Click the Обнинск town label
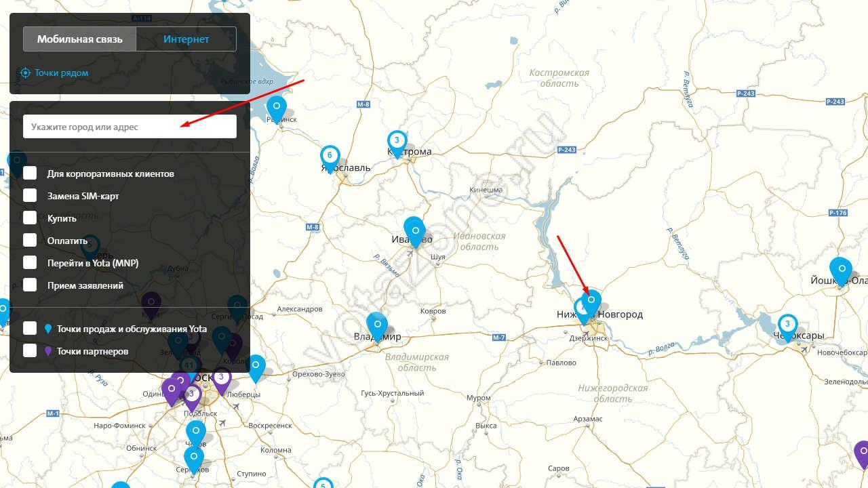The width and height of the screenshot is (868, 488). click(x=142, y=448)
